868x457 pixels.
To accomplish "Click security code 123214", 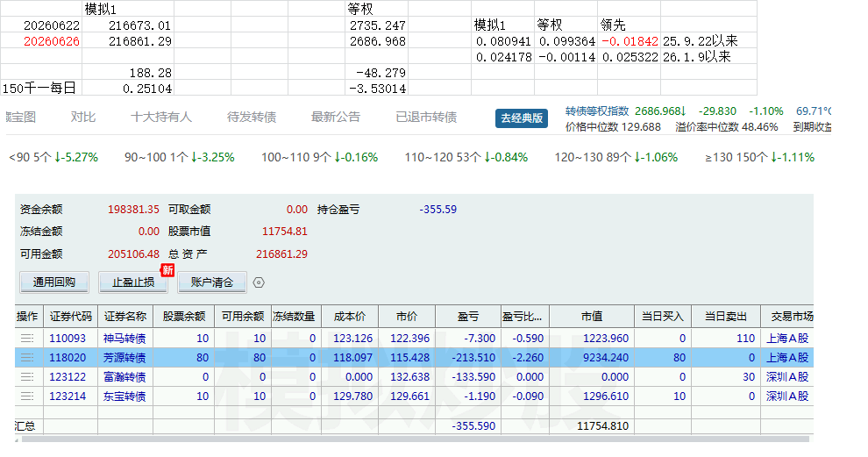I will coord(68,396).
